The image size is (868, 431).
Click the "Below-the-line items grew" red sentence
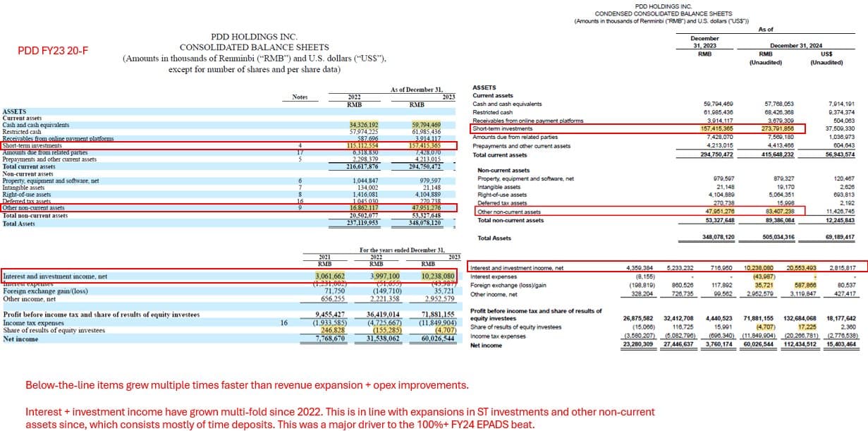(246, 386)
